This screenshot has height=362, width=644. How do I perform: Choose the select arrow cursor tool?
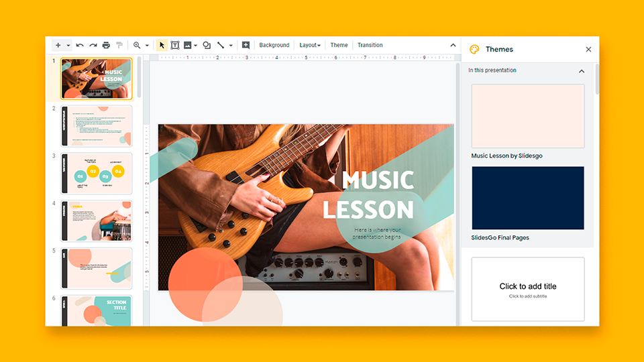tap(162, 46)
